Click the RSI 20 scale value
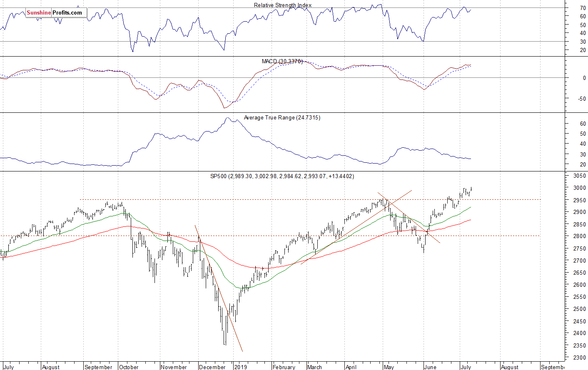Image resolution: width=588 pixels, height=370 pixels. tap(583, 50)
